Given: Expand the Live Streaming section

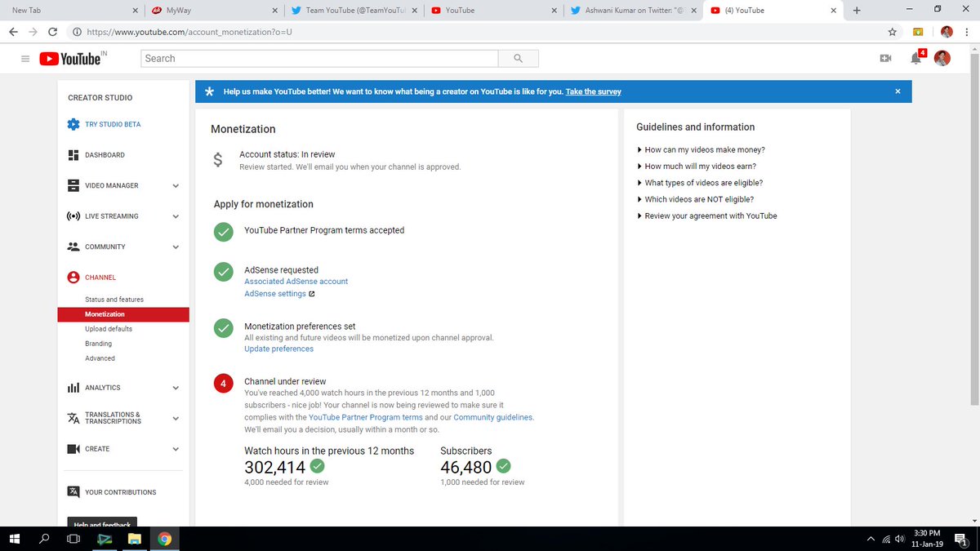Looking at the screenshot, I should [176, 216].
